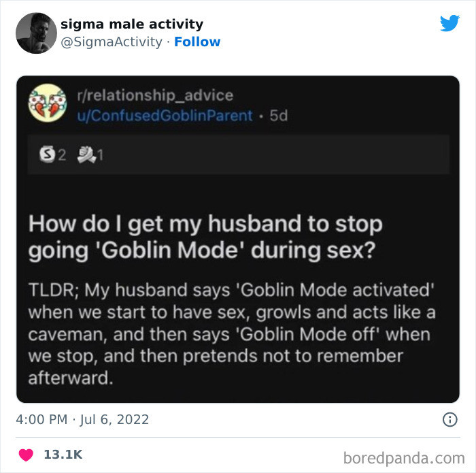Click the second Reddit award icon
This screenshot has width=476, height=473.
86,155
